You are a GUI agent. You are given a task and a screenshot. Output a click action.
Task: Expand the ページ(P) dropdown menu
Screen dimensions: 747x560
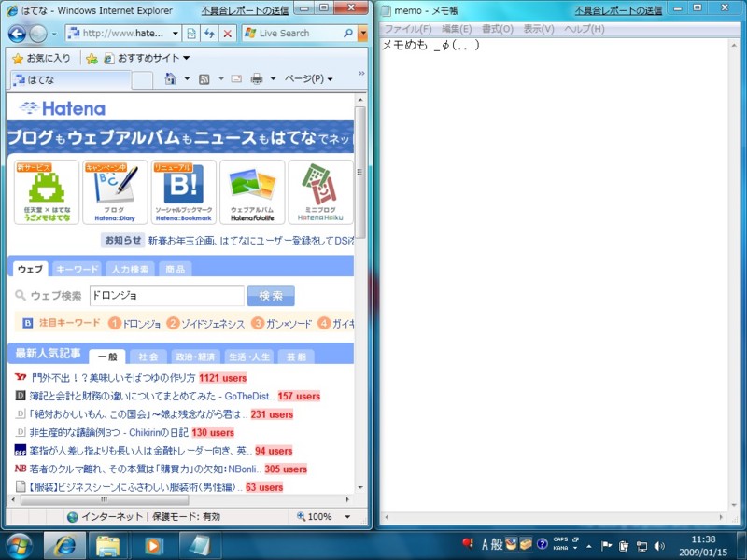304,78
